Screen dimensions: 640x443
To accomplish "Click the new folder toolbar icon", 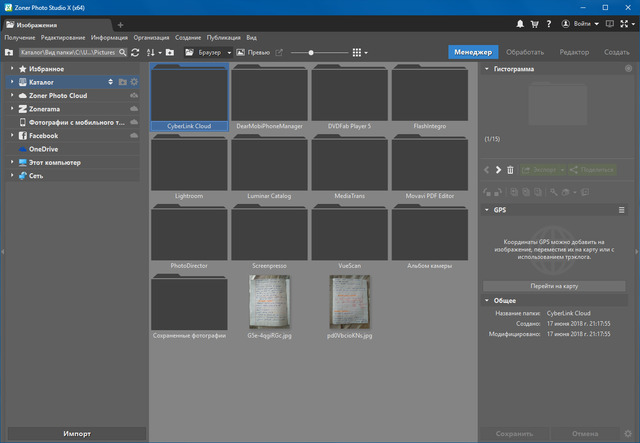I will [x=170, y=52].
